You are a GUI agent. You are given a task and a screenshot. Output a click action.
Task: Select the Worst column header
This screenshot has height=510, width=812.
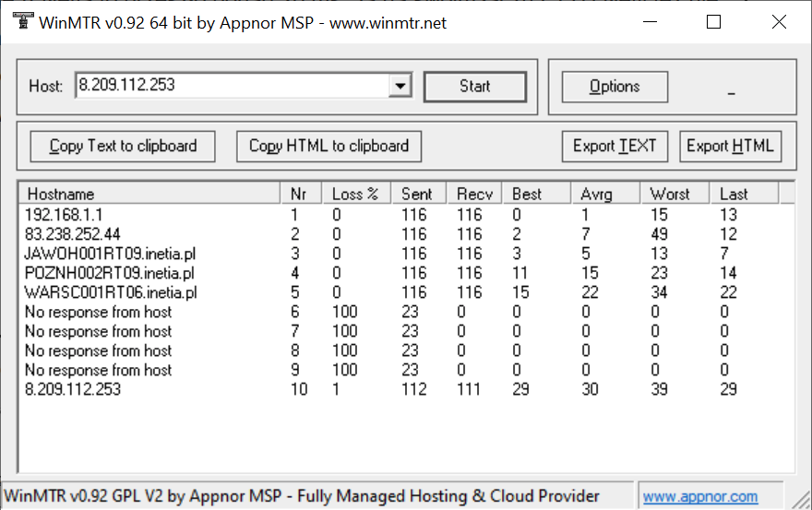click(x=675, y=194)
